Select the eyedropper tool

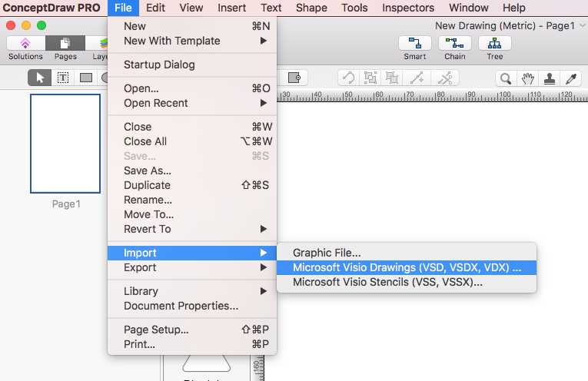(x=571, y=78)
